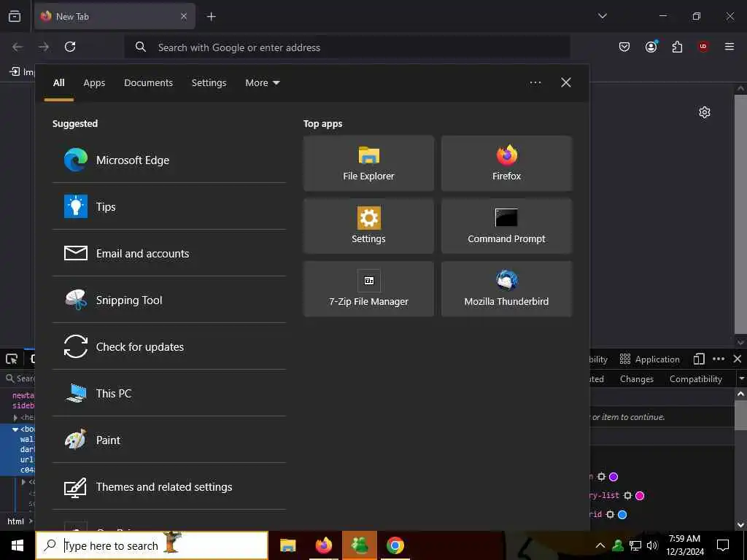Click the pink color swatch
747x560 pixels.
coord(640,496)
